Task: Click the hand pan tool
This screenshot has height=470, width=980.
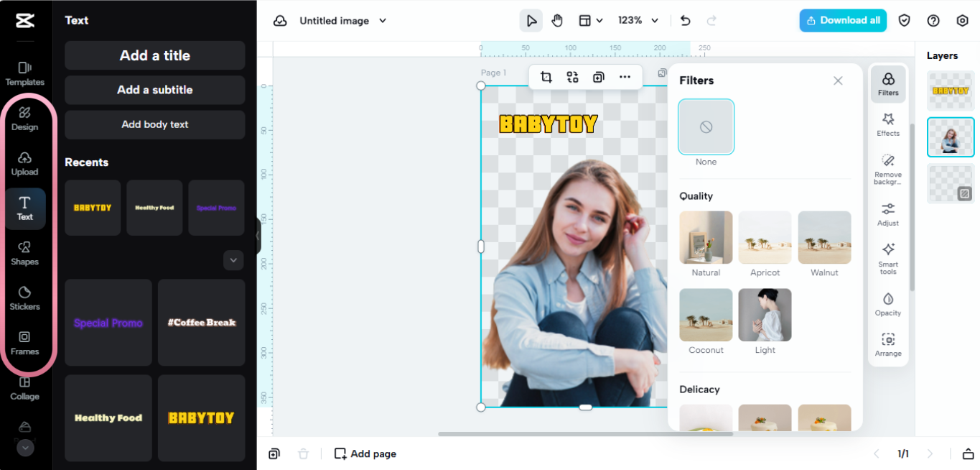Action: pyautogui.click(x=557, y=21)
